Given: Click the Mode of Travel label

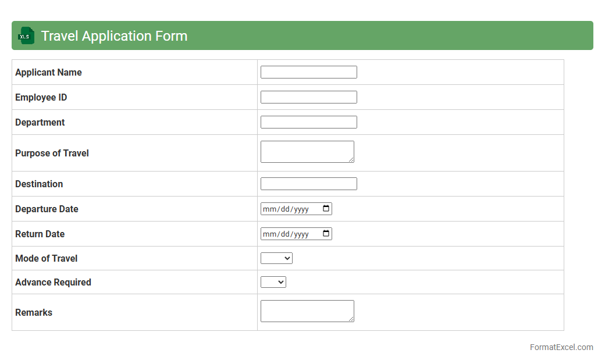Looking at the screenshot, I should tap(46, 258).
